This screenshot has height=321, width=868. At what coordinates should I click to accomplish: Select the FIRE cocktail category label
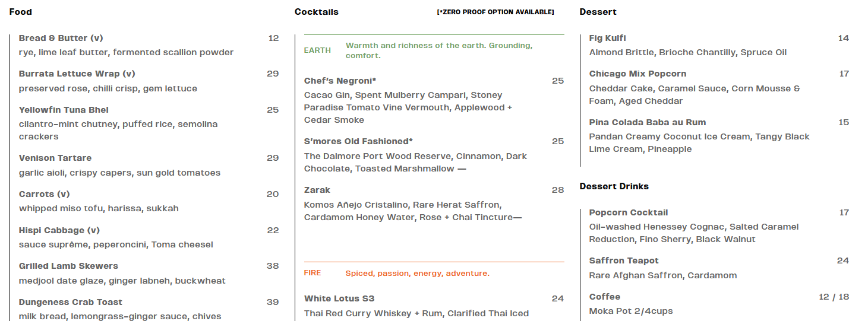(313, 273)
